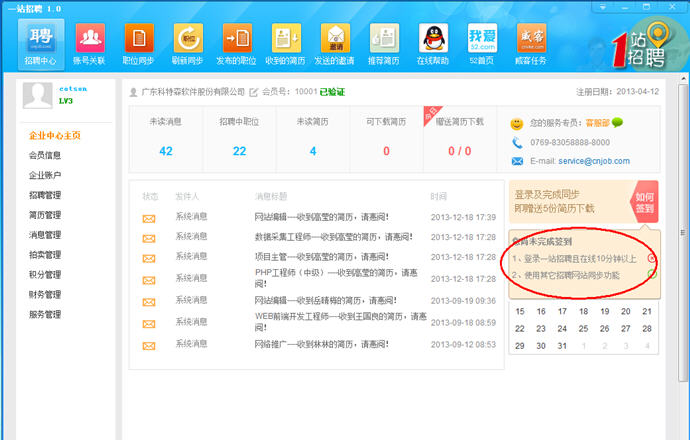Click the service@cnjob.com email link
This screenshot has height=440, width=690.
click(594, 161)
